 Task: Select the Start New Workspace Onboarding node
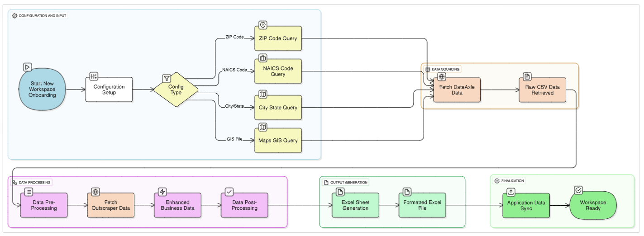(43, 90)
